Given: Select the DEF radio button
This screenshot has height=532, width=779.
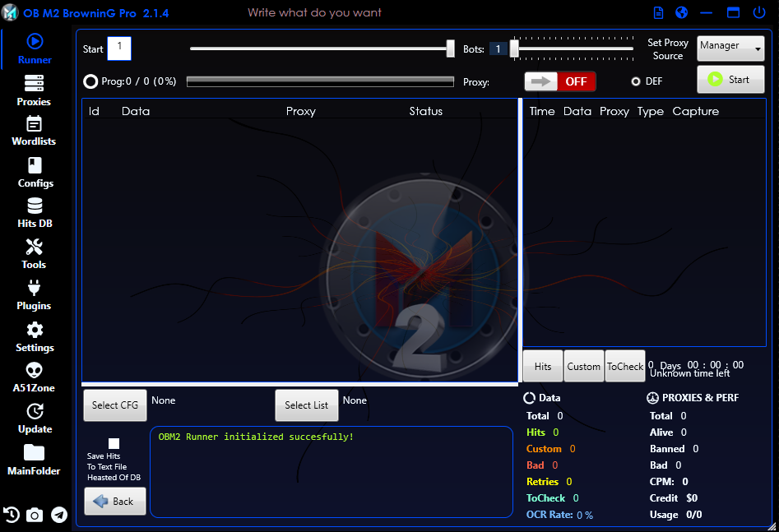Looking at the screenshot, I should (635, 81).
